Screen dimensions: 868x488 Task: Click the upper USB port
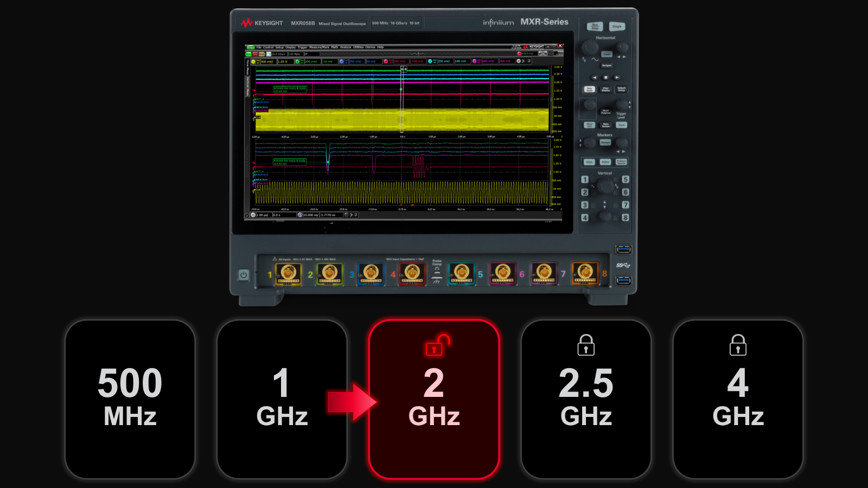click(624, 249)
